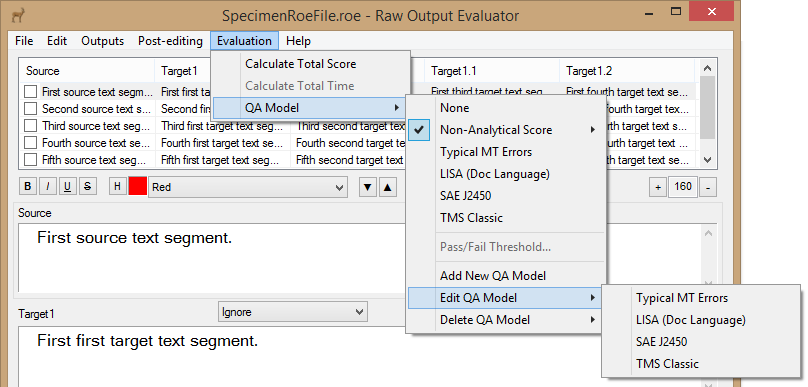Open the Red color dropdown
This screenshot has width=808, height=387.
(x=247, y=187)
